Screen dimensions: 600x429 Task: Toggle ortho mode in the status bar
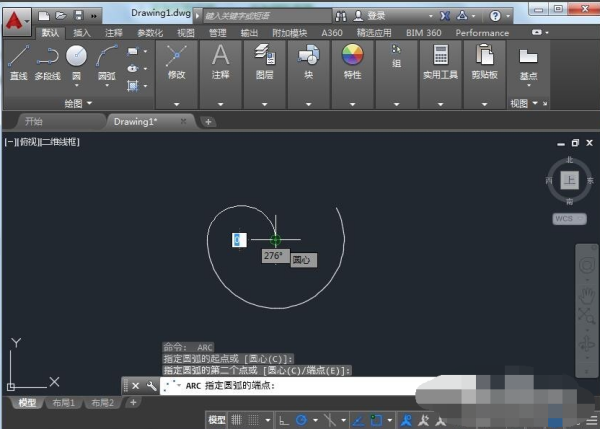point(285,420)
